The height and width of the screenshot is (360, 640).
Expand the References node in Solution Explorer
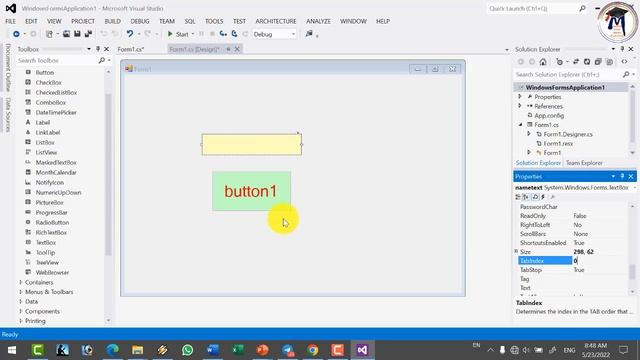point(520,106)
